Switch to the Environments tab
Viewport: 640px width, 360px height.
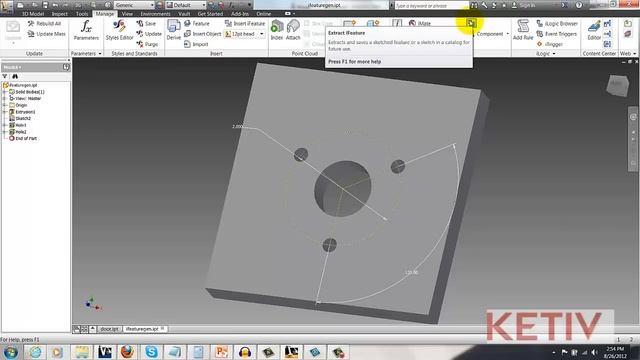tap(156, 14)
